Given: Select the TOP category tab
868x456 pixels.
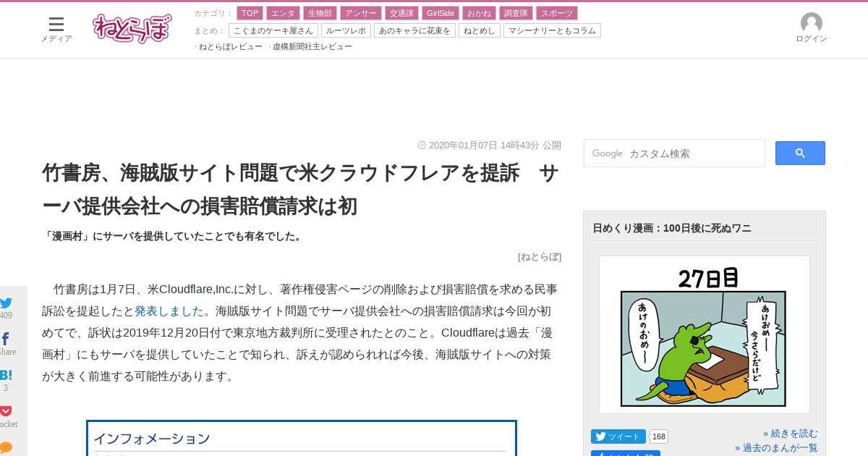Looking at the screenshot, I should [x=250, y=13].
